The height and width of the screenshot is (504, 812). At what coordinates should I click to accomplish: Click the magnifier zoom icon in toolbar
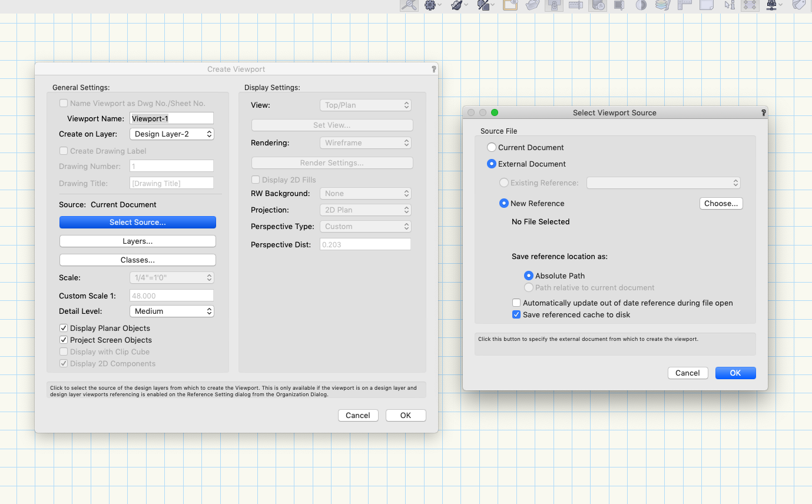coord(409,5)
